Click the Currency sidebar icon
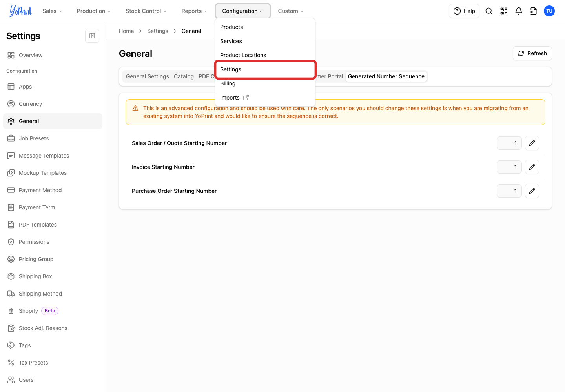This screenshot has height=392, width=565. [x=11, y=104]
